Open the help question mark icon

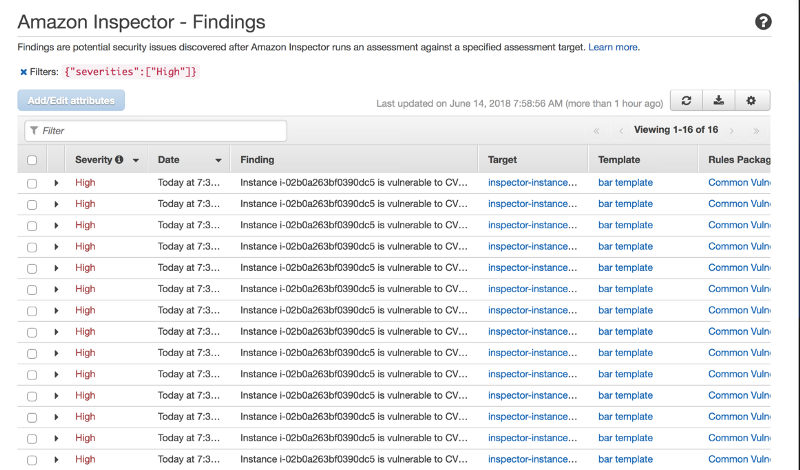[763, 22]
